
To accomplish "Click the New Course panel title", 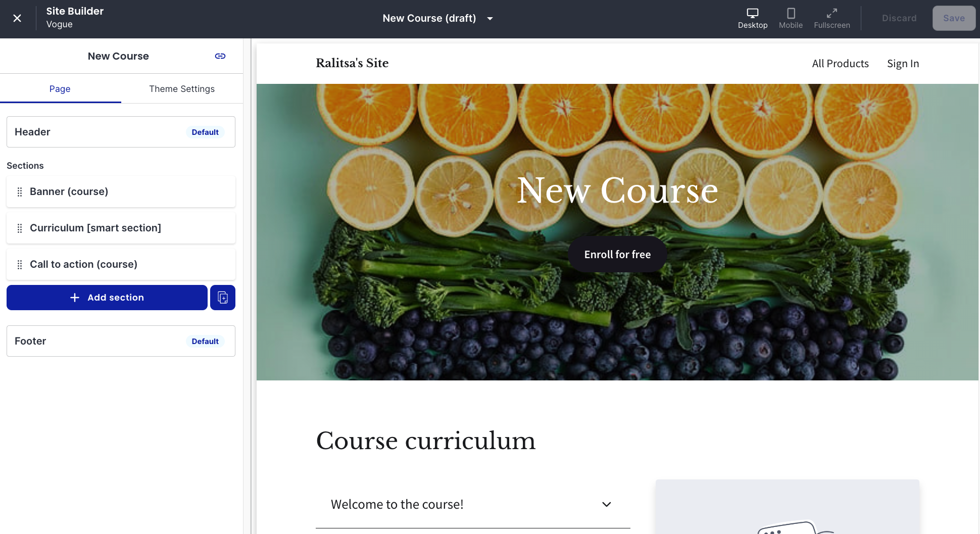I will (x=118, y=56).
